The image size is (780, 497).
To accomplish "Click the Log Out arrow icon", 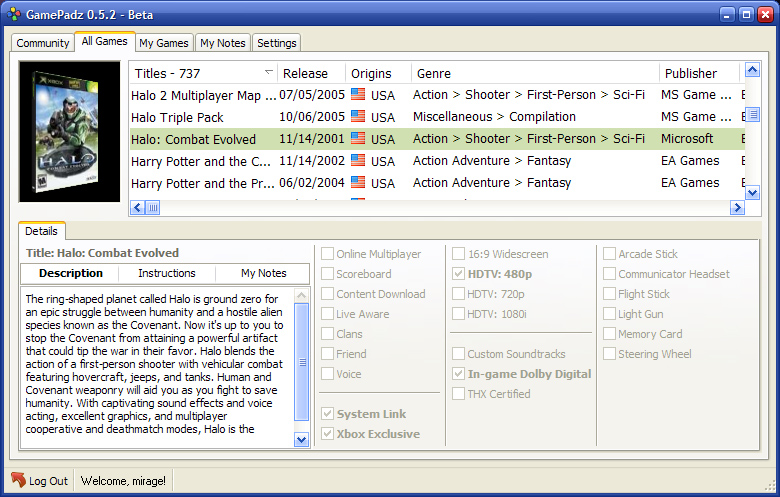I will (18, 480).
